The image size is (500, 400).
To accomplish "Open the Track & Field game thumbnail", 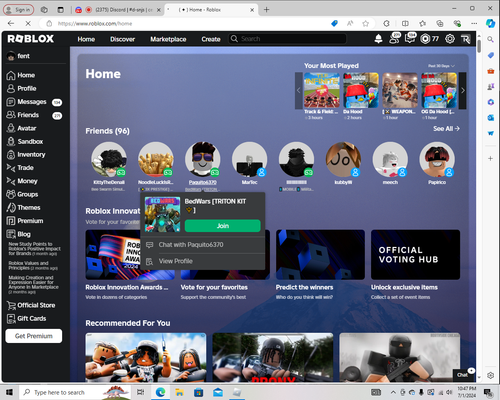I will point(322,90).
